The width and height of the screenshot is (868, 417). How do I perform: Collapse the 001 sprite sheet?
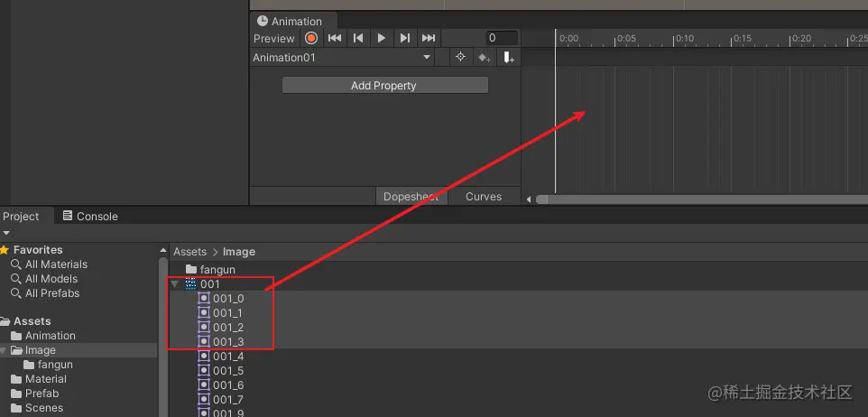175,284
